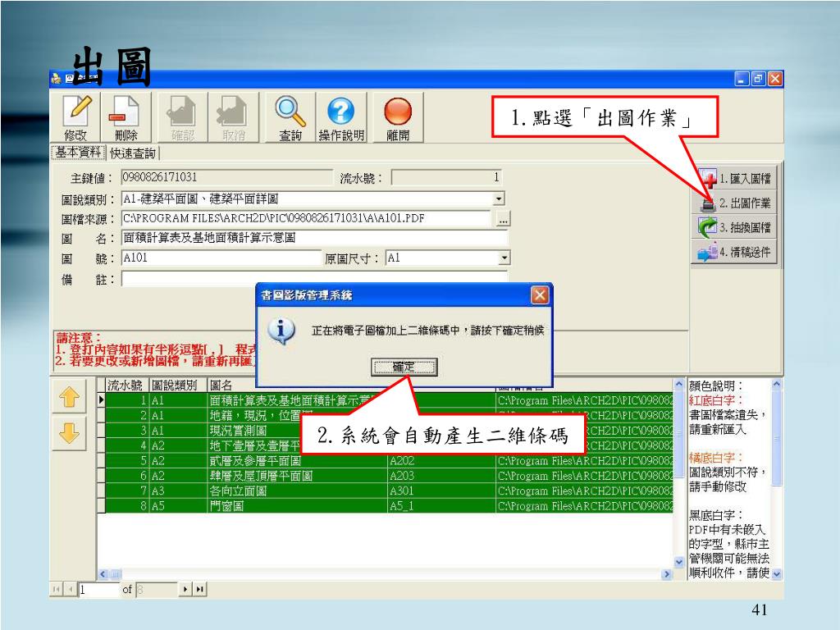Expand the 圖說類別 dropdown
The image size is (840, 630).
(x=499, y=199)
